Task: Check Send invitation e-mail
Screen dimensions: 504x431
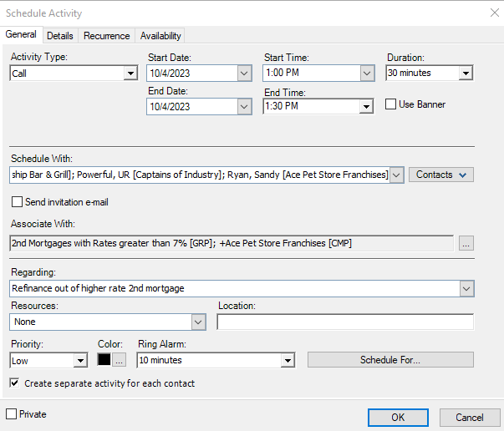Action: (17, 202)
